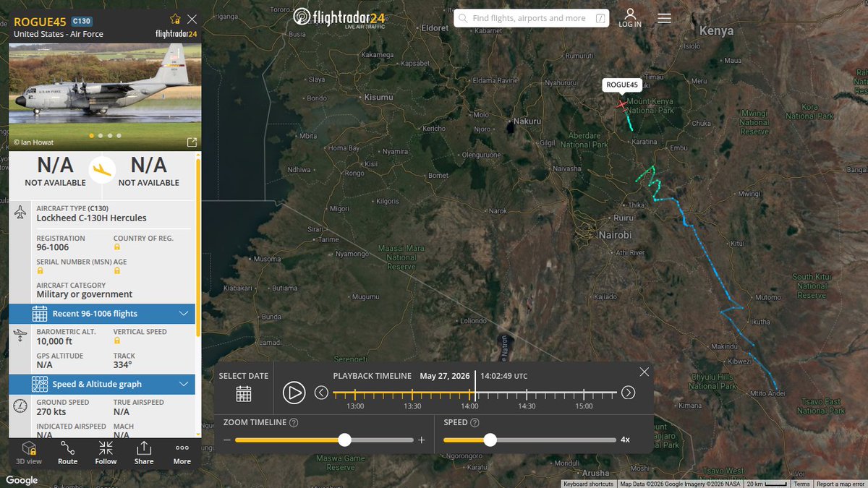Click the 20 km map scale

pyautogui.click(x=767, y=484)
